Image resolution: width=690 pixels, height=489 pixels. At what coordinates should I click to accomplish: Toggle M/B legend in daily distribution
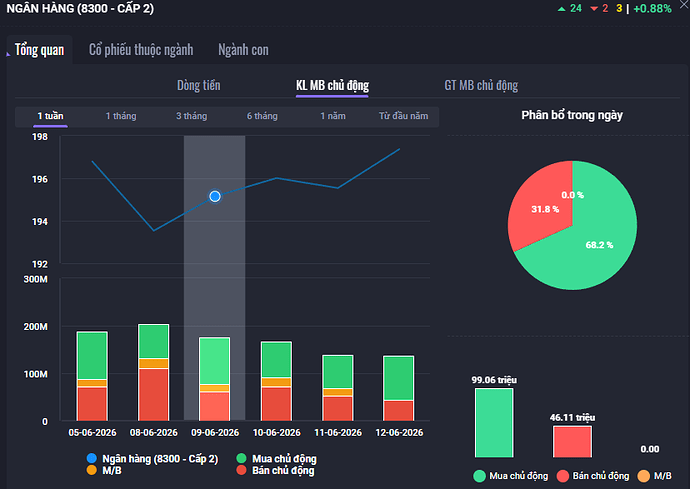click(655, 476)
